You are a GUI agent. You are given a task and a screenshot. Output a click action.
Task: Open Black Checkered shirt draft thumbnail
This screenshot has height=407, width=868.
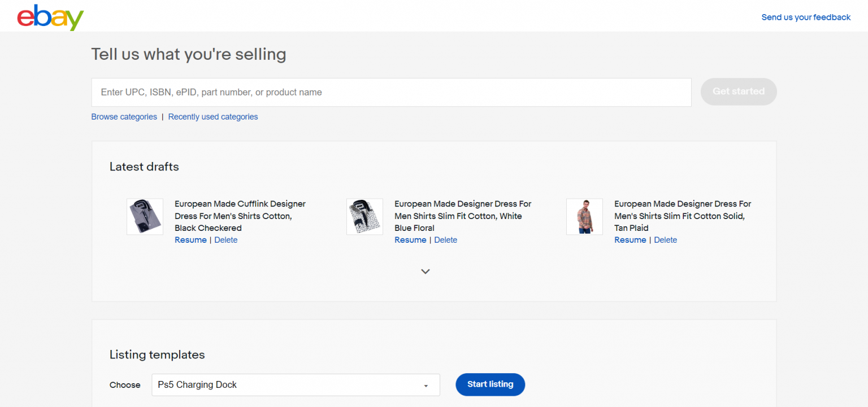tap(145, 216)
